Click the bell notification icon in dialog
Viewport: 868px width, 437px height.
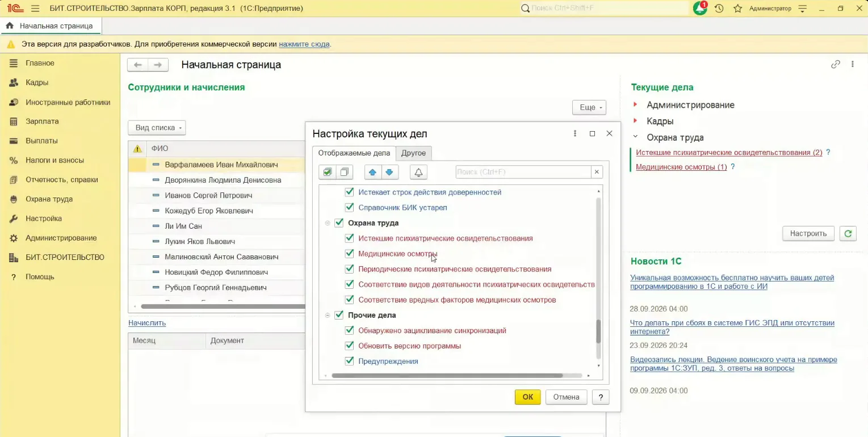418,172
